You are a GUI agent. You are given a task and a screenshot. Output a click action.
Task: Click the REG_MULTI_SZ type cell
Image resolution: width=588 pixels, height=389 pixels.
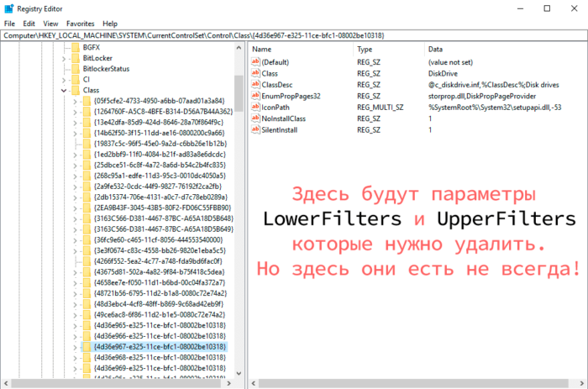(x=381, y=108)
